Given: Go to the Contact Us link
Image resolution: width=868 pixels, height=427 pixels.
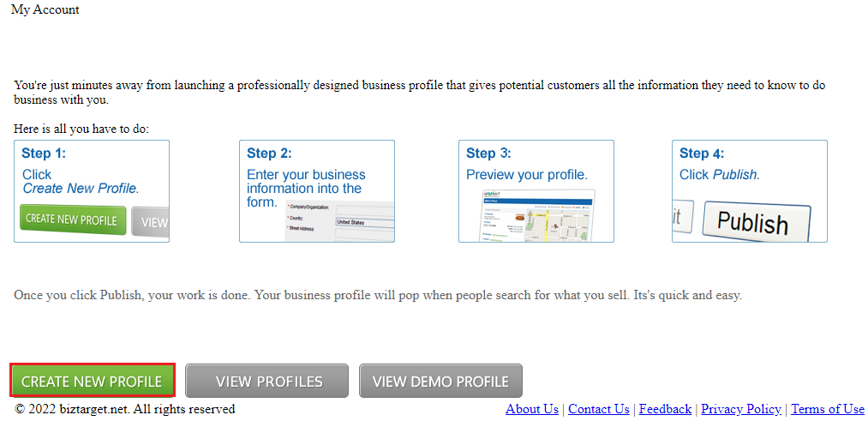Looking at the screenshot, I should [599, 409].
